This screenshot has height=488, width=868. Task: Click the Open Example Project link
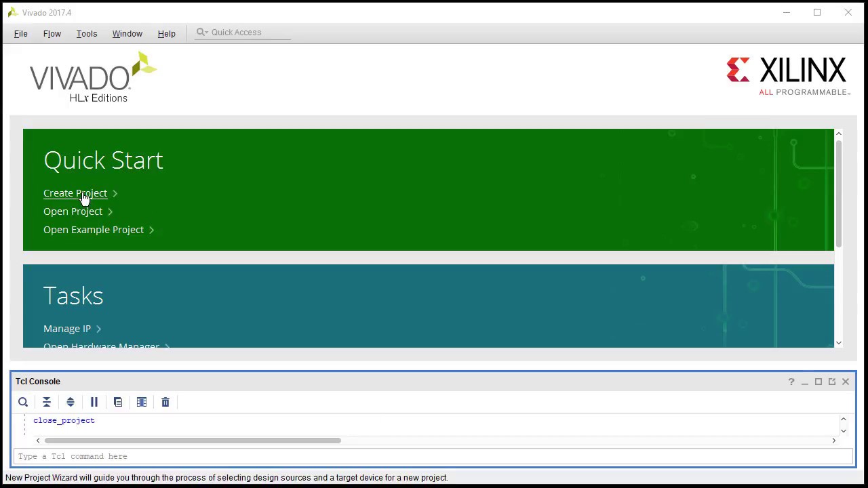pos(94,230)
